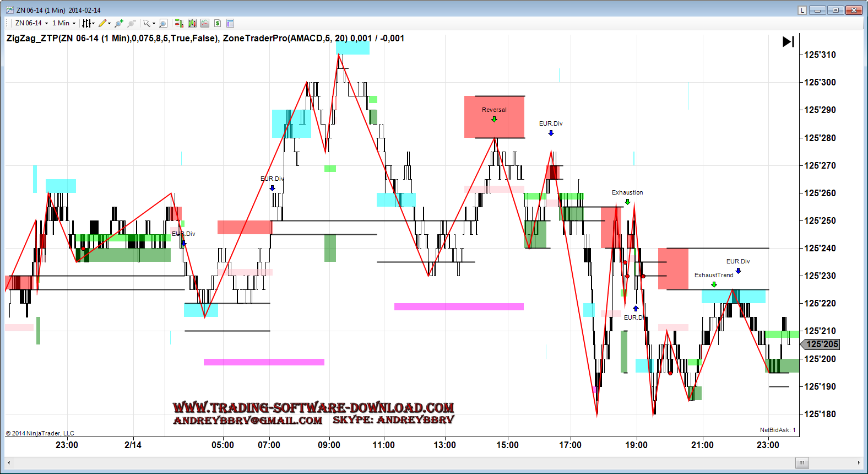Image resolution: width=868 pixels, height=474 pixels.
Task: Click the scrollbar right arrow
Action: click(x=859, y=462)
